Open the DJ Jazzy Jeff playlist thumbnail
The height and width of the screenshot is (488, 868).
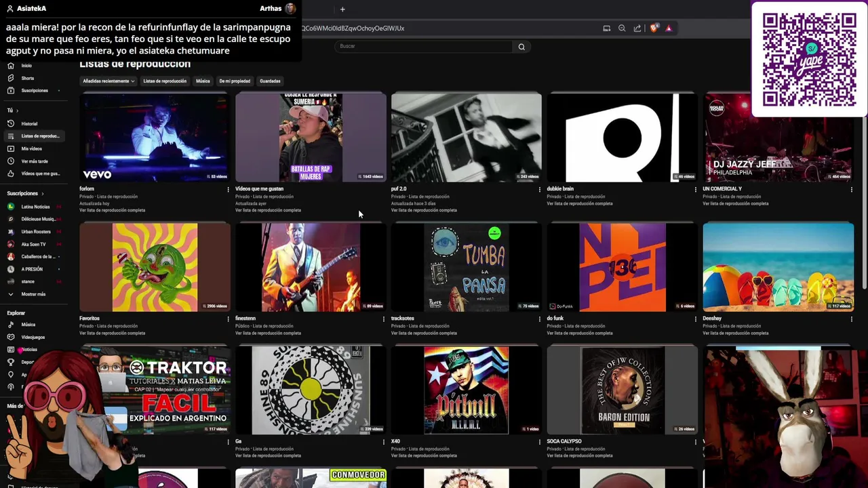coord(778,138)
